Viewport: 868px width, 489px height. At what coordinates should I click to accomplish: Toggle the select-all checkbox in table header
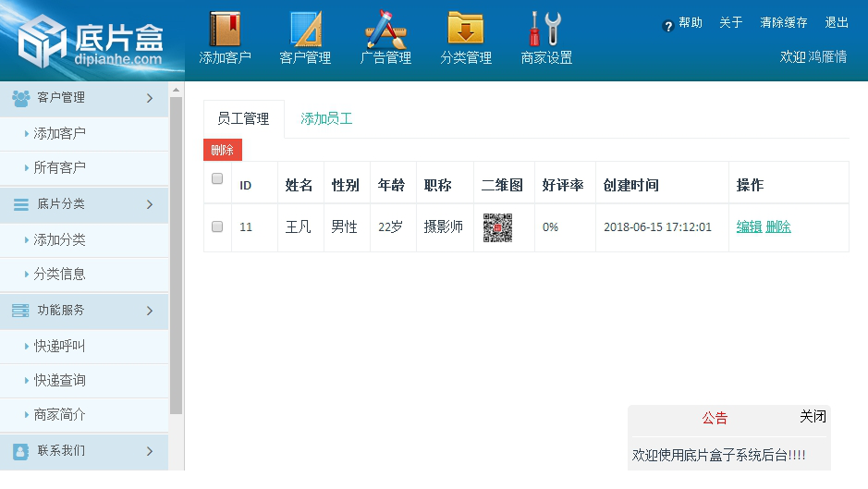tap(217, 178)
